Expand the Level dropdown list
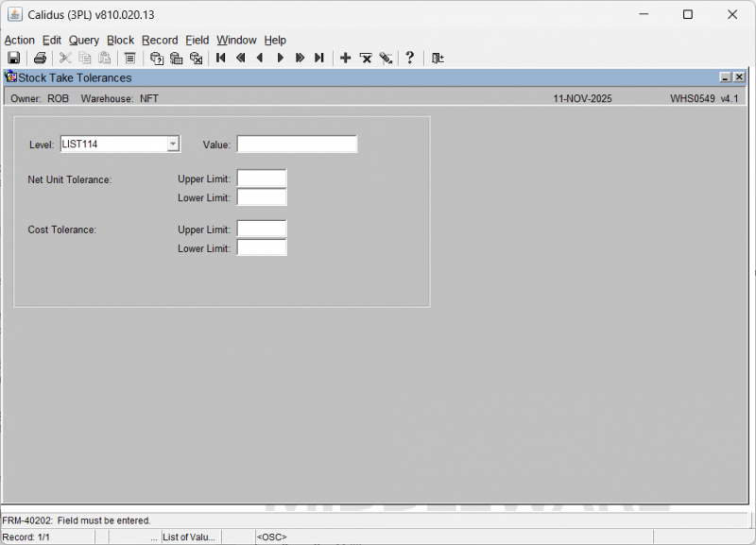Screen dimensions: 756x545 (173, 145)
